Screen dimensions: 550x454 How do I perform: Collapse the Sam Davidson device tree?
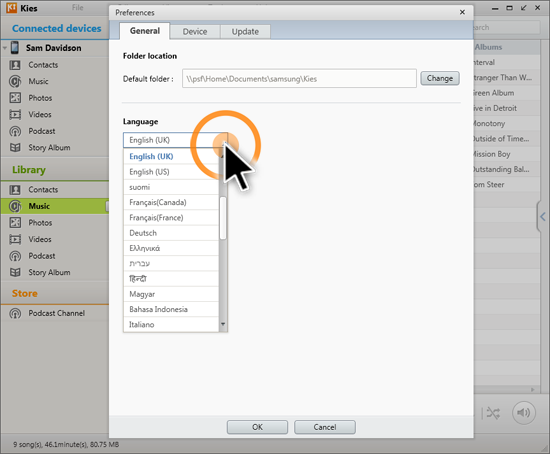[x=5, y=48]
